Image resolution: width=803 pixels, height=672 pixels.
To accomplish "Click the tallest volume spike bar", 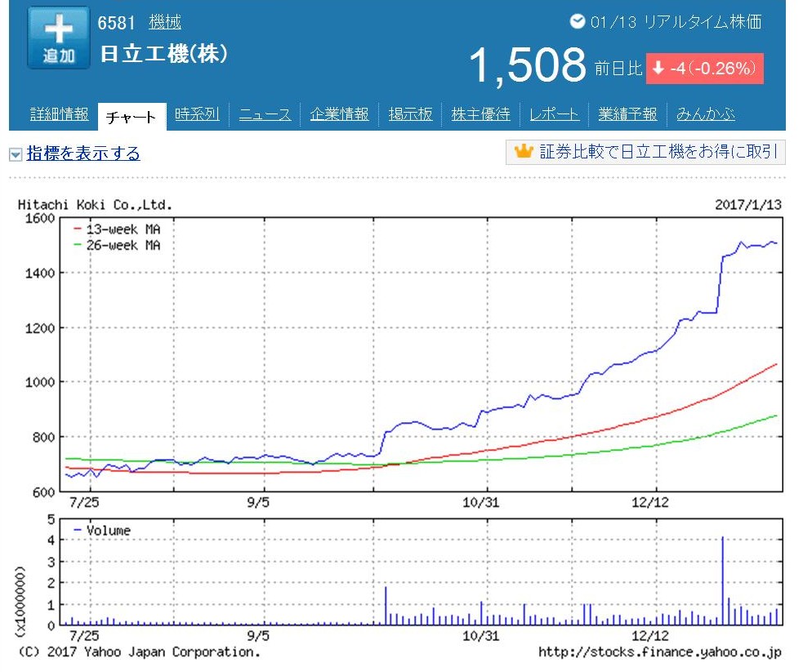I will pos(723,581).
